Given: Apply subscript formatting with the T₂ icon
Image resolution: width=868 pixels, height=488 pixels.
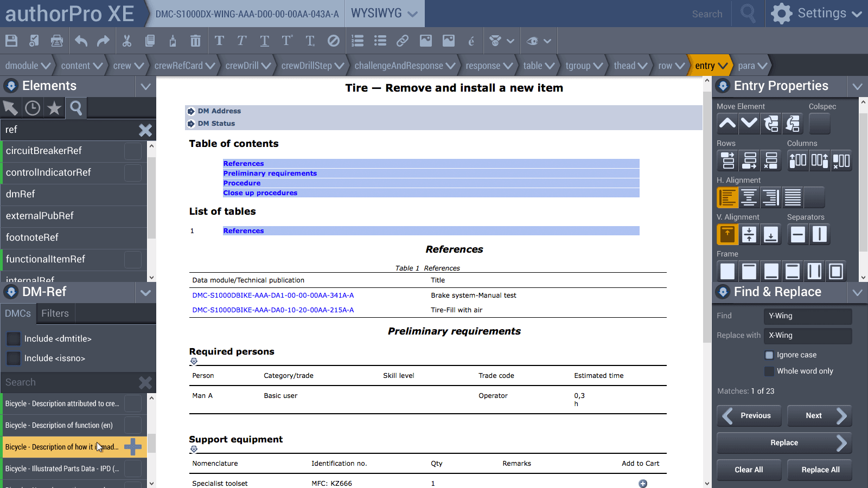Looking at the screenshot, I should click(x=309, y=41).
